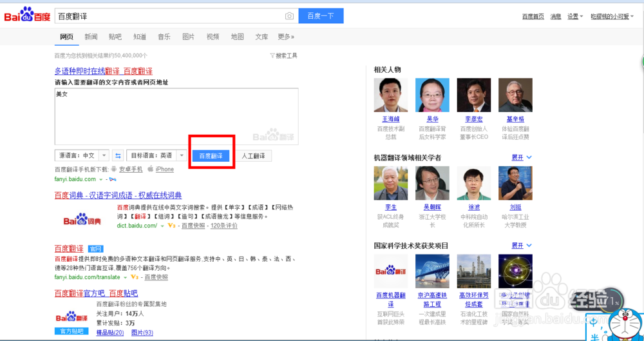Open 百度词典 result link
This screenshot has height=341, width=644.
click(118, 195)
